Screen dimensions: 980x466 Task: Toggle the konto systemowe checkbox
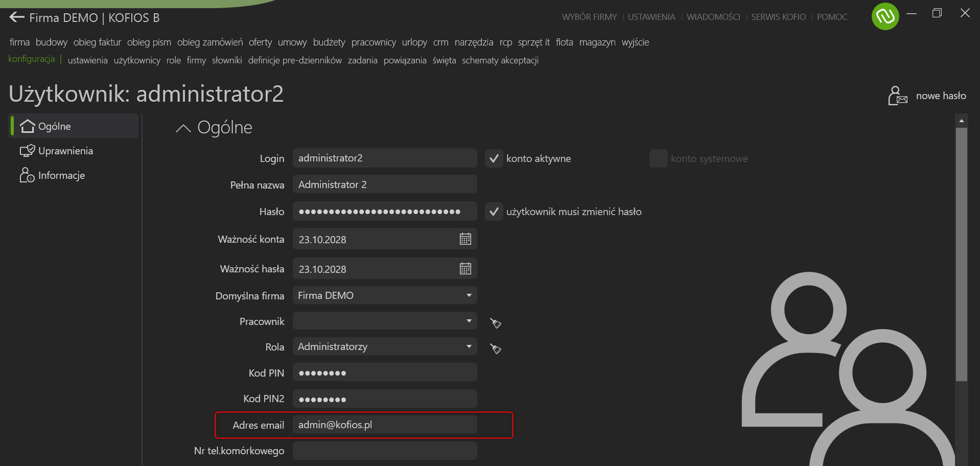658,158
